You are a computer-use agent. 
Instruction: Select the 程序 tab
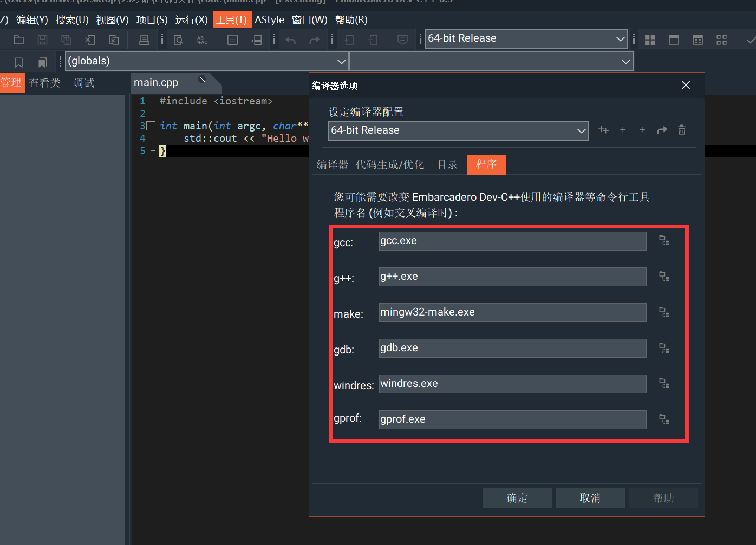click(x=486, y=165)
